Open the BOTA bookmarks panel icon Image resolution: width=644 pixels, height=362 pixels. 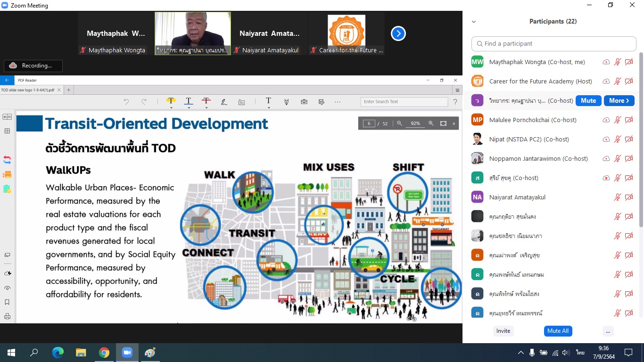click(7, 117)
